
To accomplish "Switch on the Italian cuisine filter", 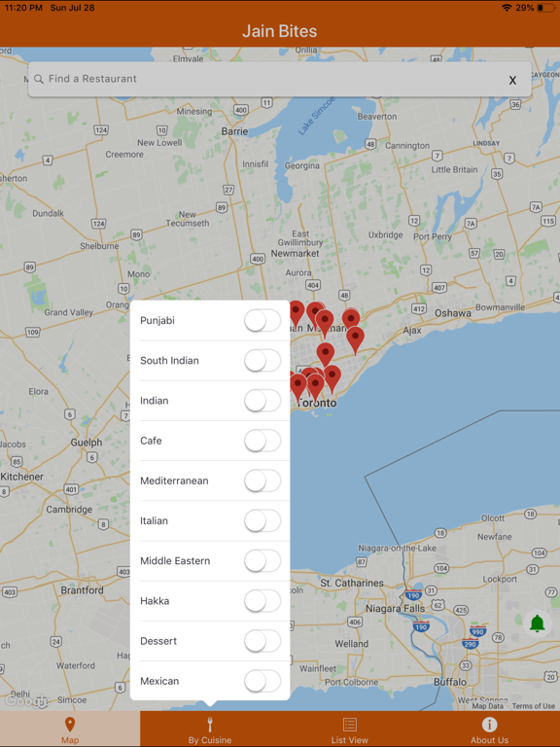I will [262, 520].
